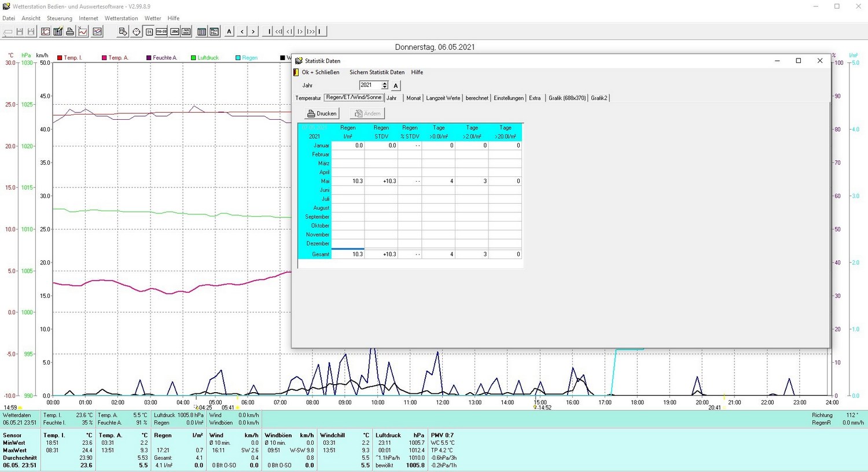
Task: Click the Feuchte A. purple color swatch
Action: 149,58
